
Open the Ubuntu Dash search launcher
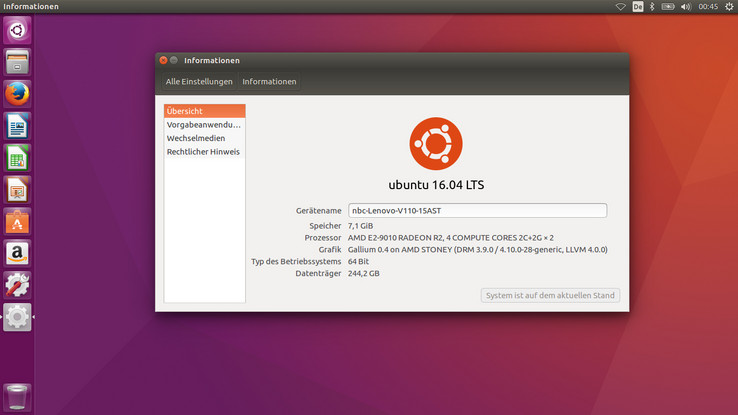(x=17, y=31)
